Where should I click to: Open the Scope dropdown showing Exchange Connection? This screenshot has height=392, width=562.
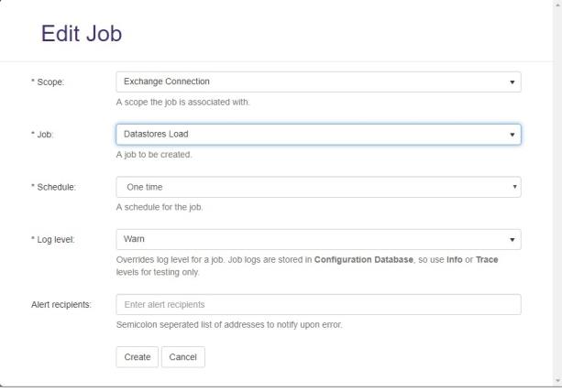(x=318, y=82)
